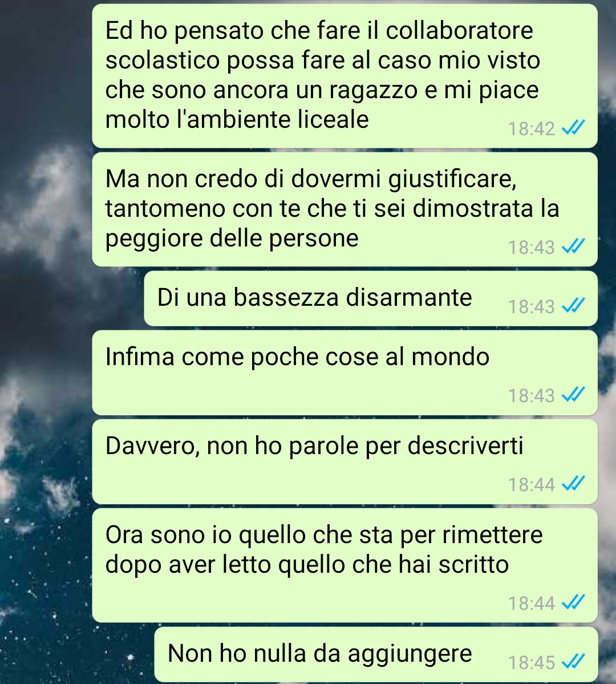The image size is (616, 684).
Task: Tap double-check on 'Davvero, non ho parole' message
Action: tap(573, 484)
